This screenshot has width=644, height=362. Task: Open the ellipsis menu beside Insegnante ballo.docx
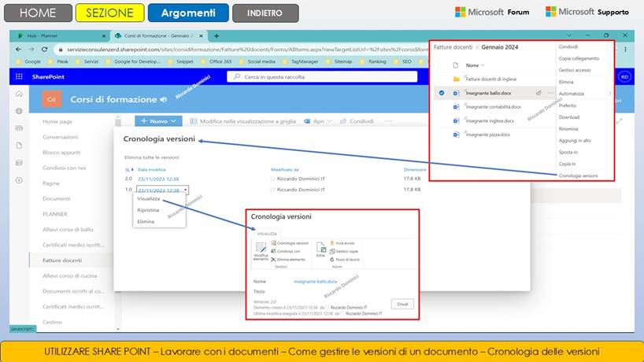point(550,93)
